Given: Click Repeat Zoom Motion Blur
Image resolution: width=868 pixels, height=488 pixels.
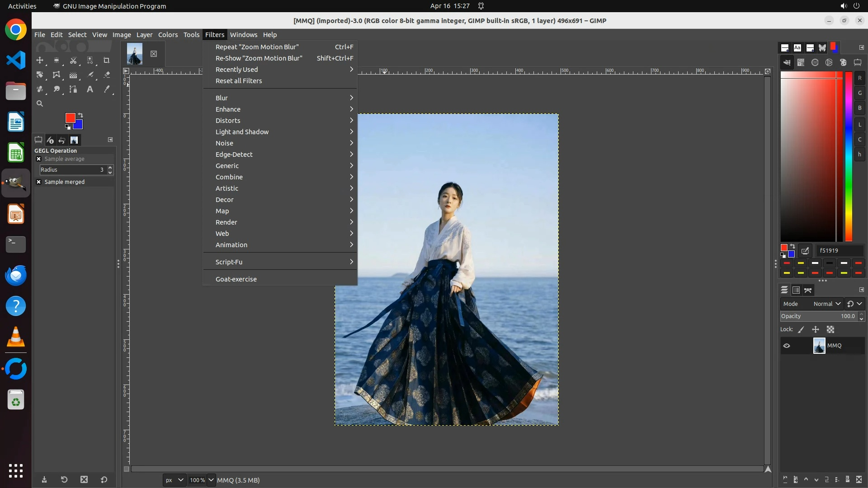Looking at the screenshot, I should 257,47.
